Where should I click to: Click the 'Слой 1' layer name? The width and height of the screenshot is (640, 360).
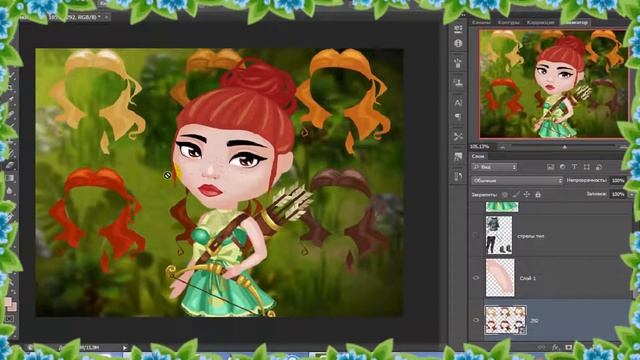[x=528, y=278]
